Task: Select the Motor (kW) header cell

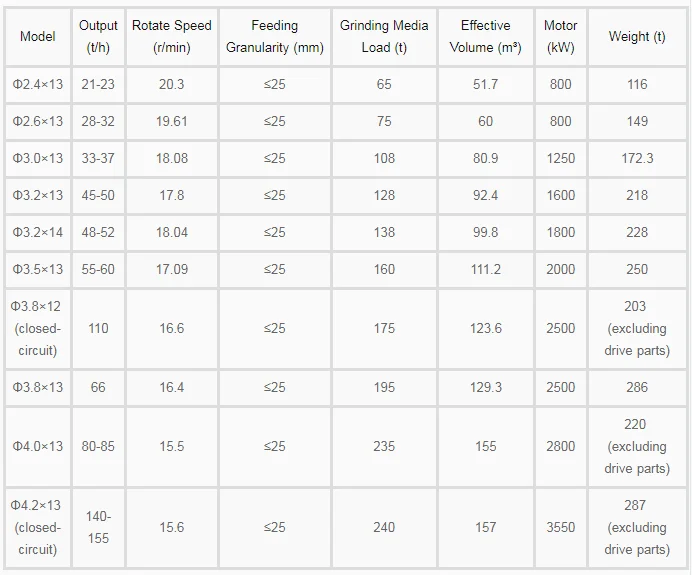Action: point(560,36)
